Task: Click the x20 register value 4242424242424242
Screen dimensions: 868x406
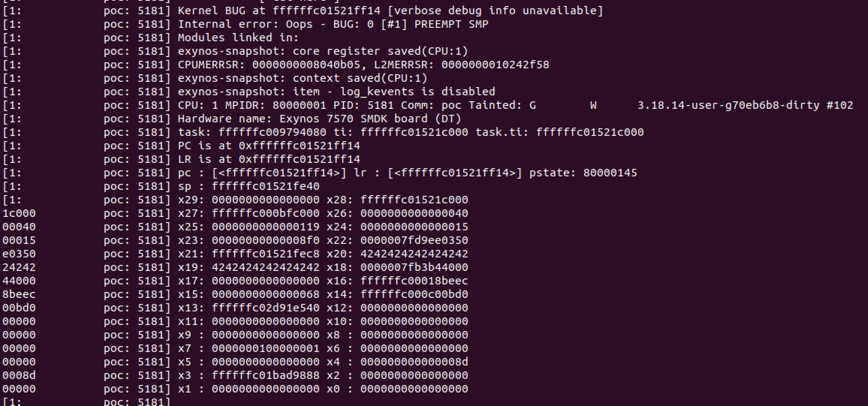Action: point(414,254)
